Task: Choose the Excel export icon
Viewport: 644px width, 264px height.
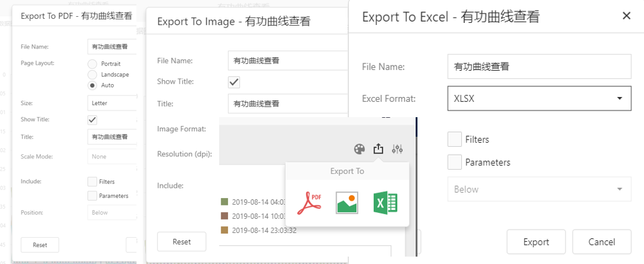Action: [x=385, y=203]
